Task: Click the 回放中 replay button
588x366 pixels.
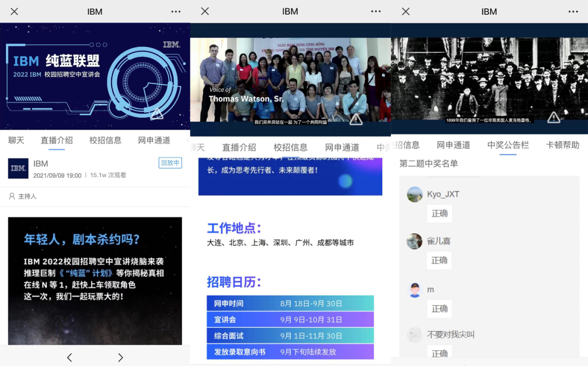Action: pyautogui.click(x=170, y=163)
